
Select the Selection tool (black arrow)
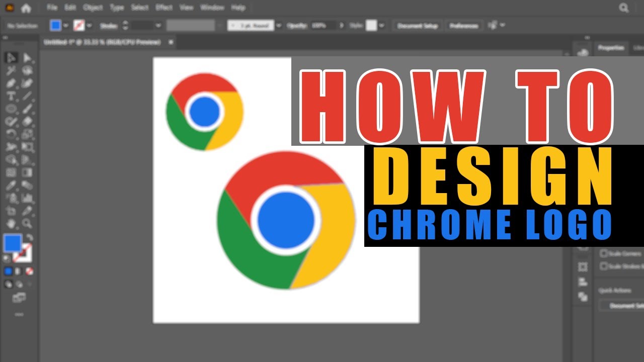pyautogui.click(x=11, y=58)
